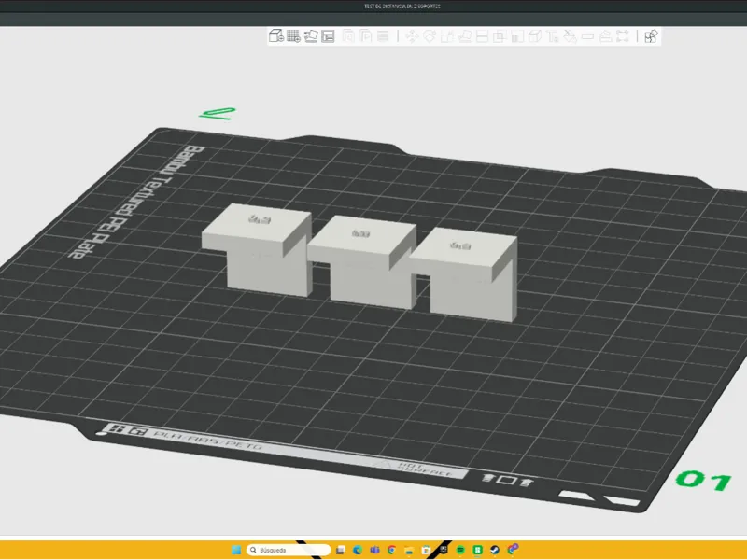
Task: Activate the Lay on face tool
Action: (x=464, y=36)
